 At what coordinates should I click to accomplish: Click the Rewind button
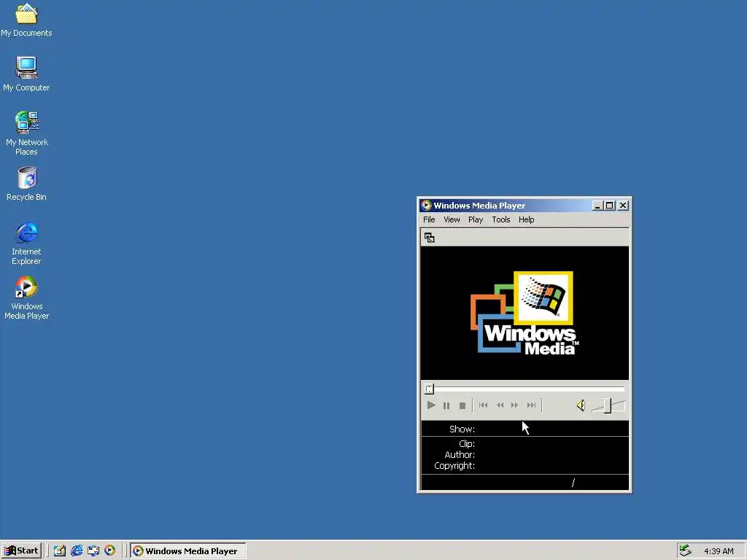pos(500,405)
